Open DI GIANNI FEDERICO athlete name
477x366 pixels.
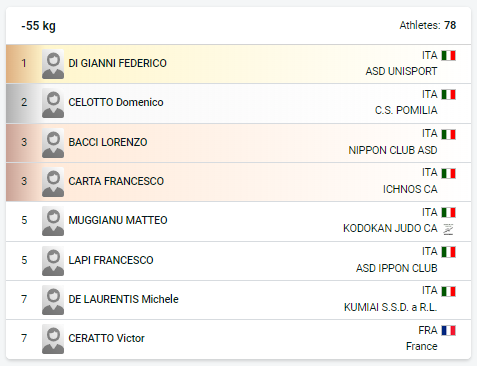117,63
